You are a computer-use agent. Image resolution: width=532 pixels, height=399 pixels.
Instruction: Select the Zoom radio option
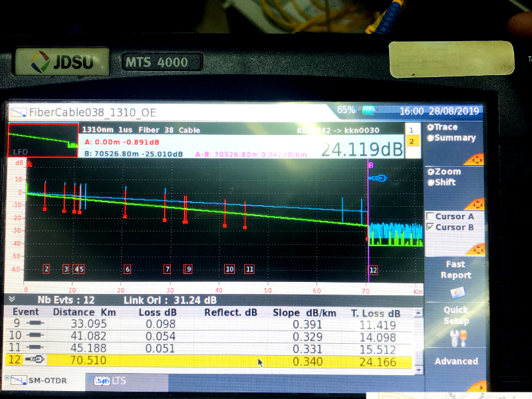click(444, 172)
